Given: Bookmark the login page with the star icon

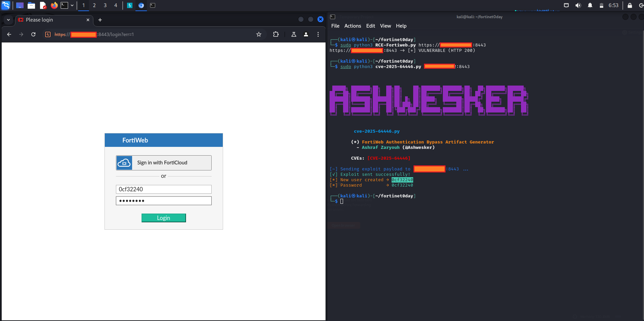Looking at the screenshot, I should [258, 34].
